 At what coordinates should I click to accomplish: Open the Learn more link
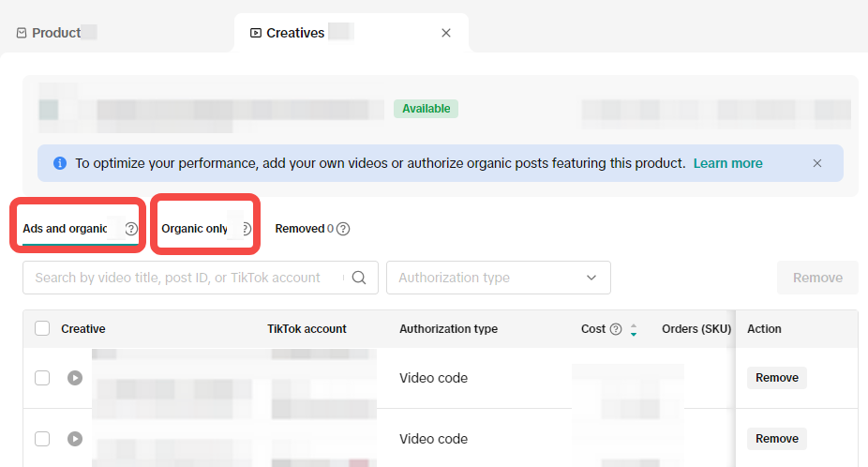[727, 163]
